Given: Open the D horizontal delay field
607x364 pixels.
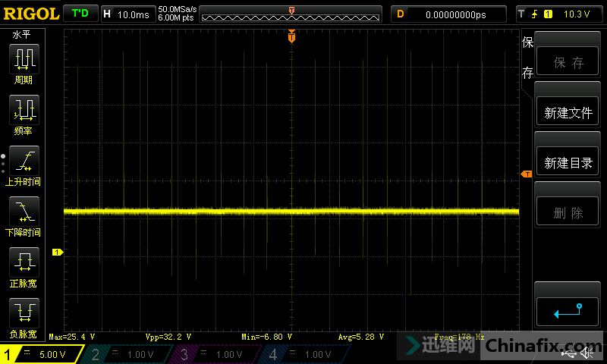Looking at the screenshot, I should 448,14.
